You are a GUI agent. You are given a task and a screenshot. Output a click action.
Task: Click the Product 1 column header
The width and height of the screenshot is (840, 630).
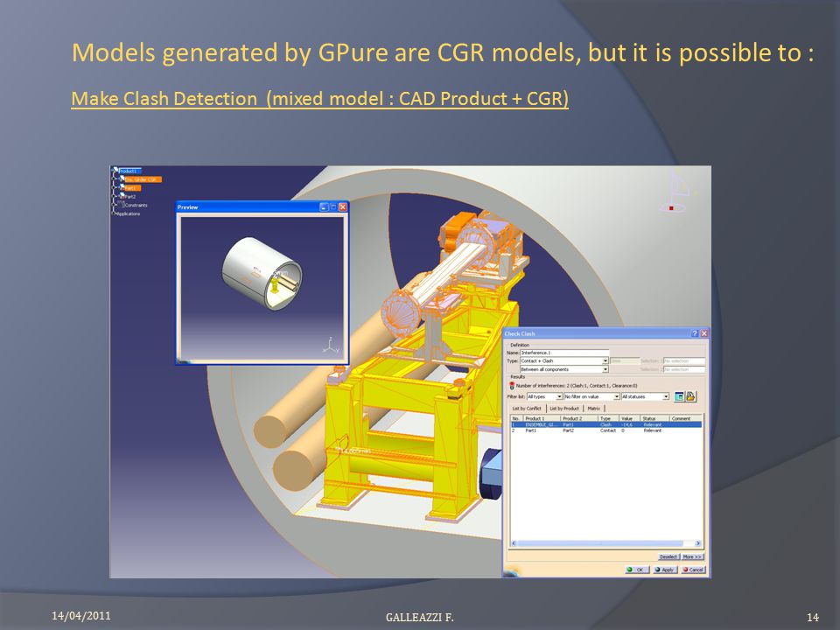click(542, 418)
